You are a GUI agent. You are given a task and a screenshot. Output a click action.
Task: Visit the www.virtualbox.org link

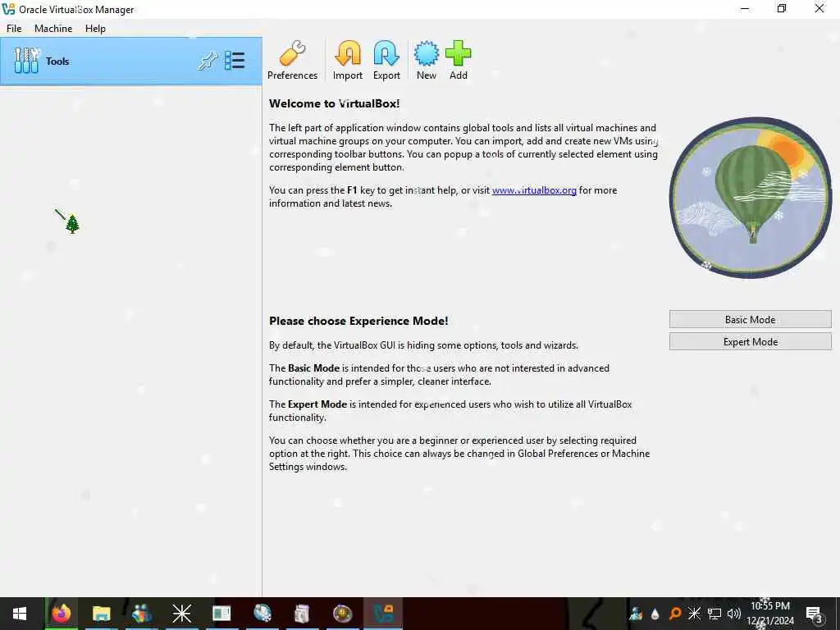[x=534, y=190]
